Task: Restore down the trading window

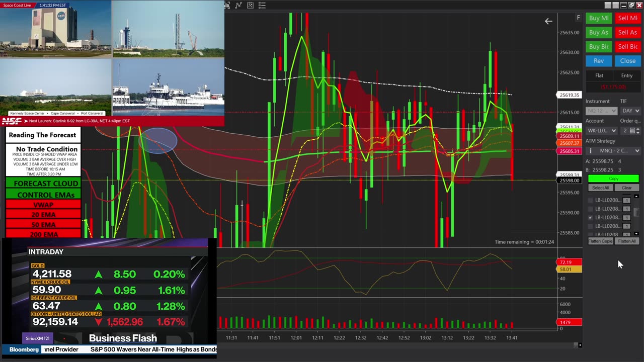Action: point(631,5)
